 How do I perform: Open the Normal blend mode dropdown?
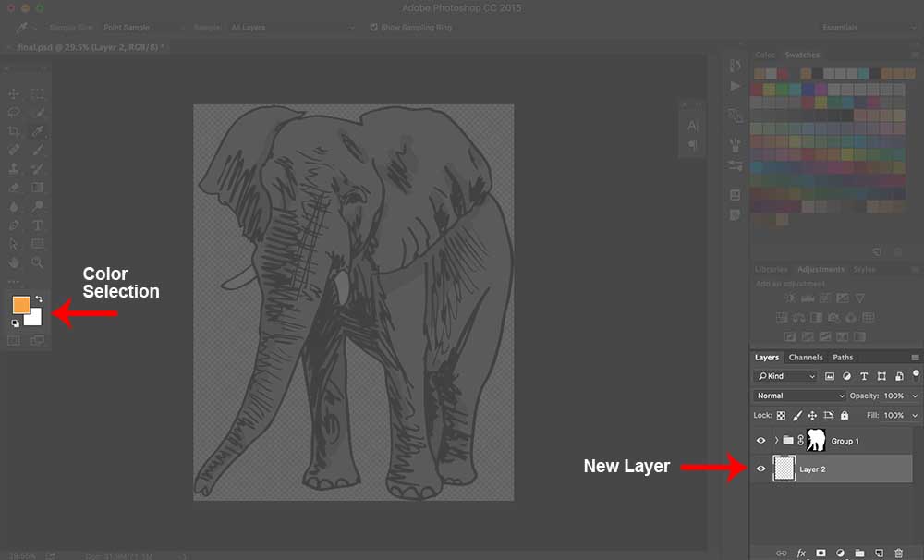799,396
